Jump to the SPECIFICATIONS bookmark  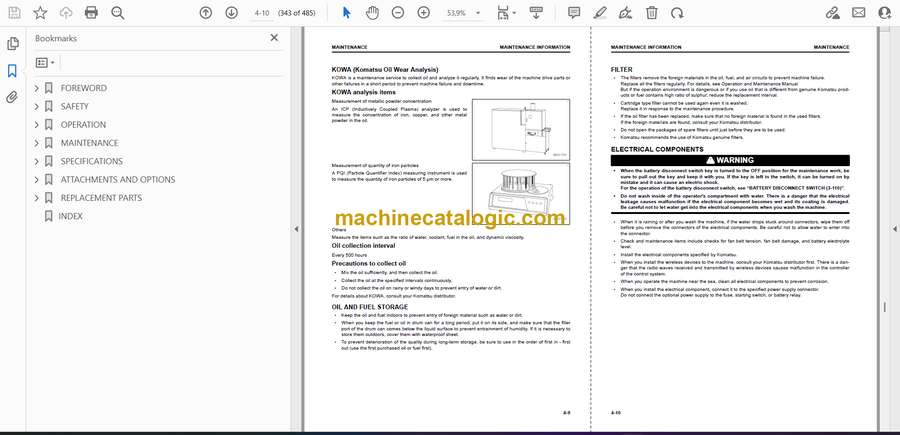(x=92, y=161)
